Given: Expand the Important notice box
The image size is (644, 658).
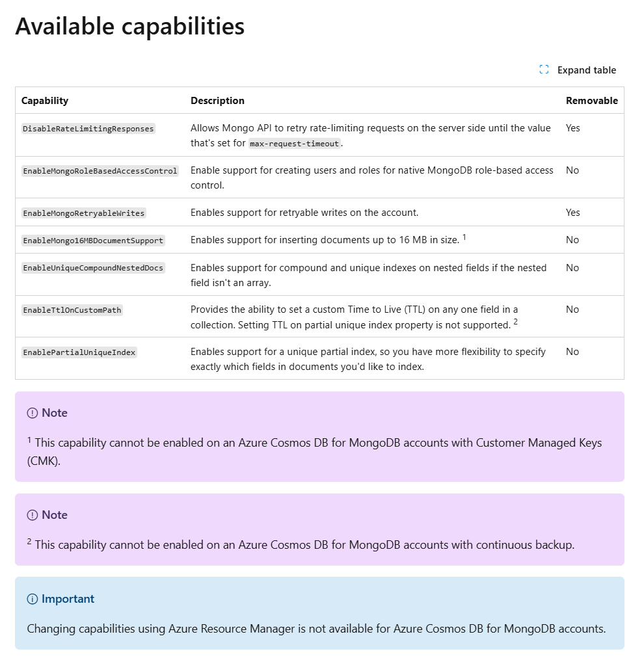Looking at the screenshot, I should (x=68, y=598).
